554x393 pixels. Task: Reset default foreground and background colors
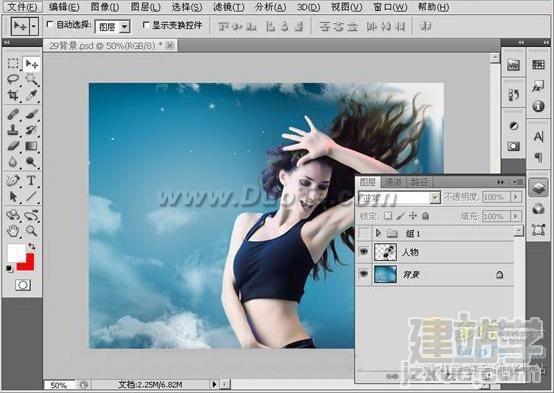10,269
